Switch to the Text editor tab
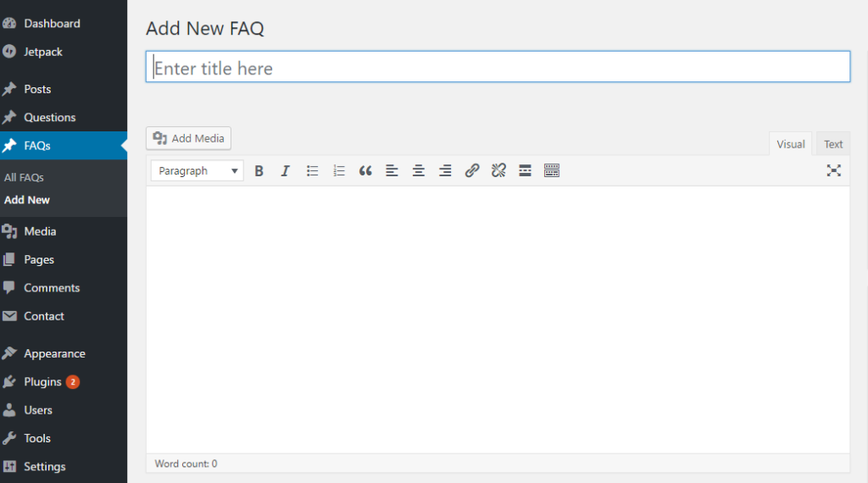The image size is (868, 483). point(833,144)
